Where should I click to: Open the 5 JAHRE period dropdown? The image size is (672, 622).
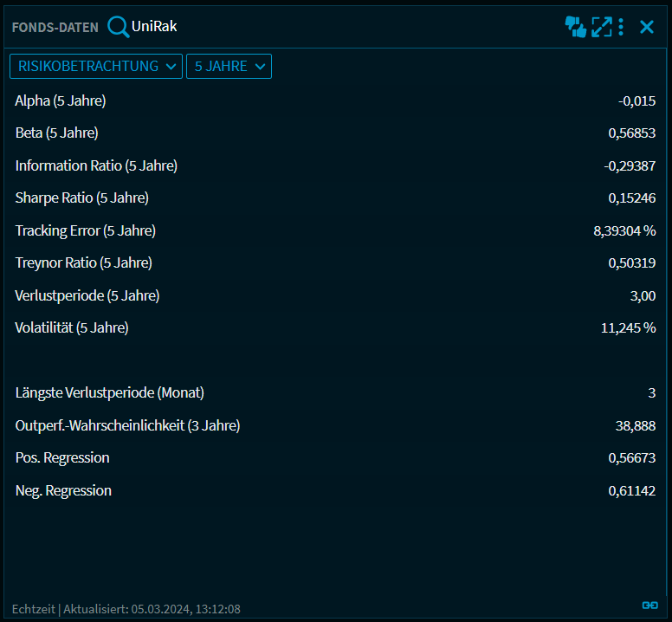click(229, 67)
